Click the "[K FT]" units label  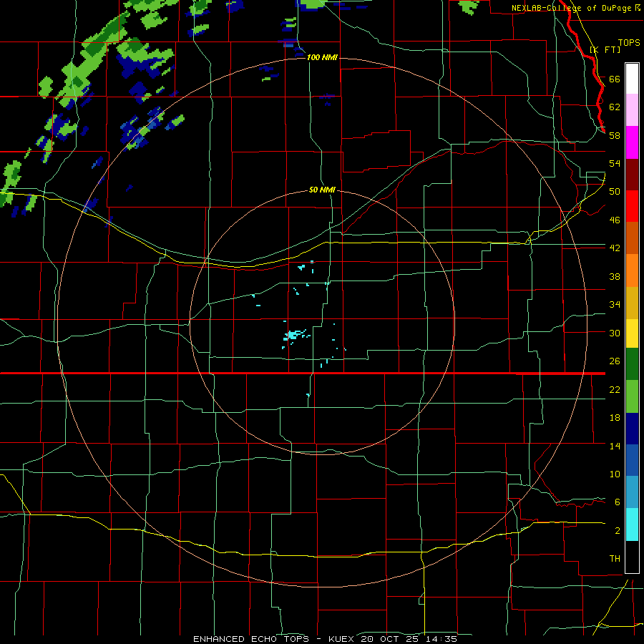(x=605, y=49)
